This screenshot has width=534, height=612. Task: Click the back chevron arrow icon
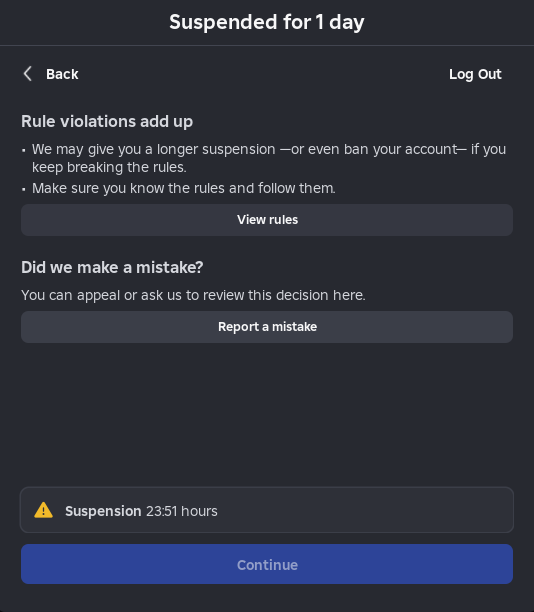coord(27,74)
